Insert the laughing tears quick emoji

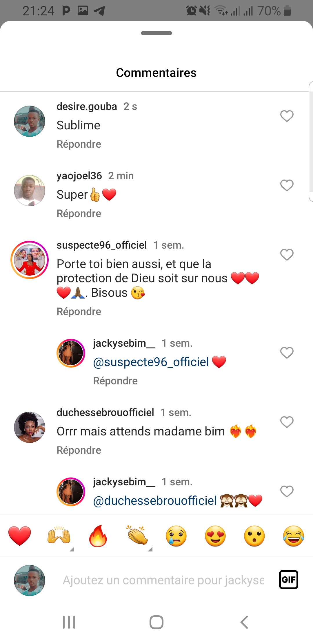tap(293, 536)
